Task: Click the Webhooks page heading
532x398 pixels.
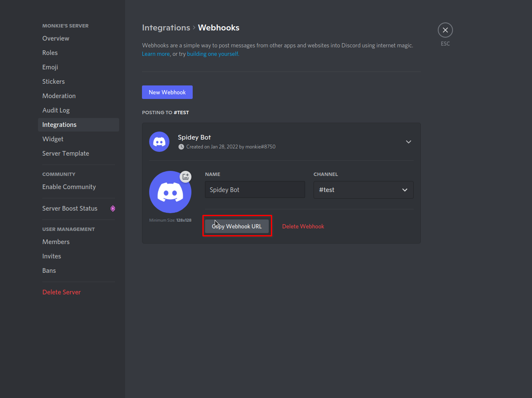Action: 218,27
